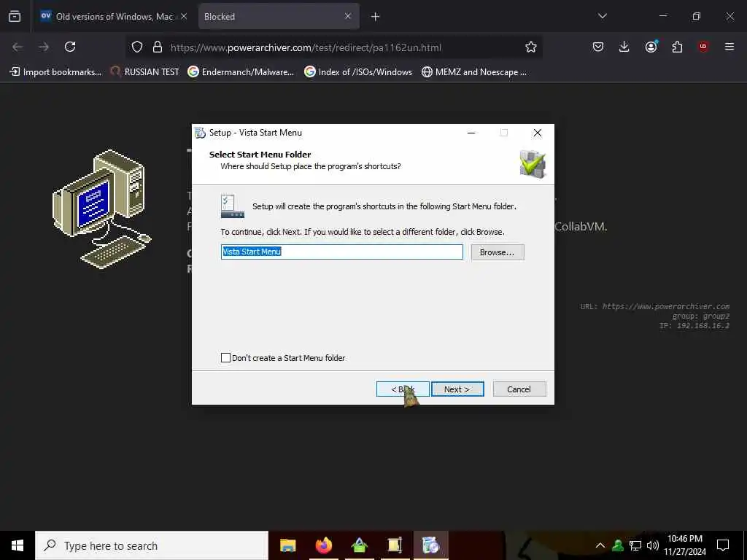Screen dimensions: 747x560
Task: Open Import bookmarks bookmark item
Action: tap(55, 72)
